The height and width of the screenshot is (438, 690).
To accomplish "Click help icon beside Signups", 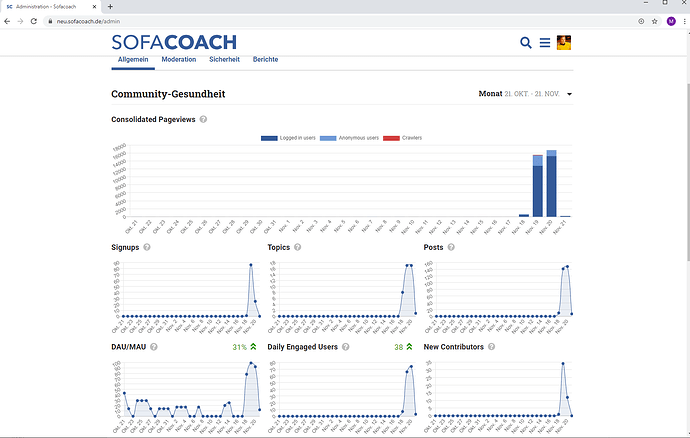I will (x=147, y=247).
